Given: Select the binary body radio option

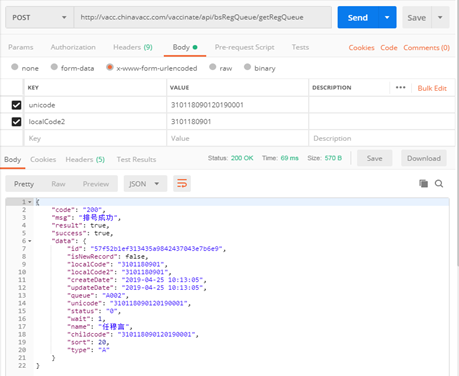Looking at the screenshot, I should tap(247, 67).
